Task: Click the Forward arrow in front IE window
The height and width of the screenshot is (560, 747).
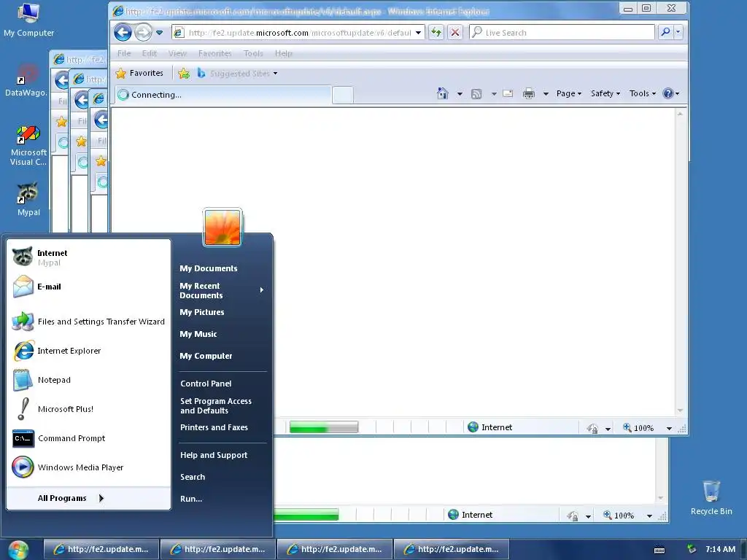Action: [x=143, y=32]
